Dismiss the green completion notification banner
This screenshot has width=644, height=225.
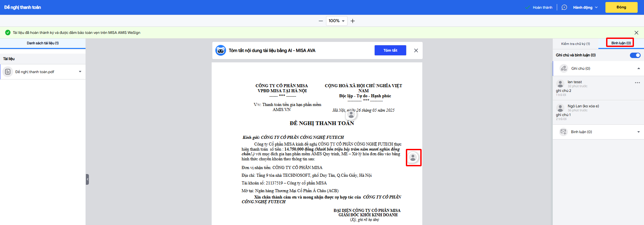636,33
